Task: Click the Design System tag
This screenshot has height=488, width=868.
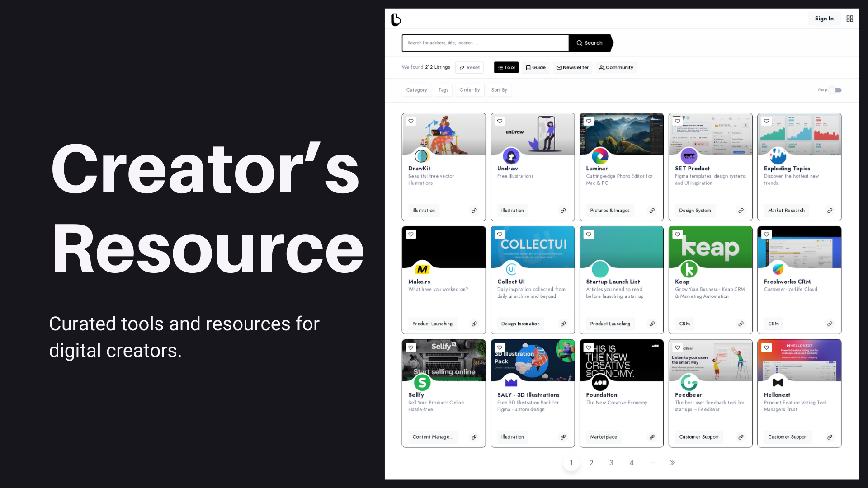Action: click(695, 211)
